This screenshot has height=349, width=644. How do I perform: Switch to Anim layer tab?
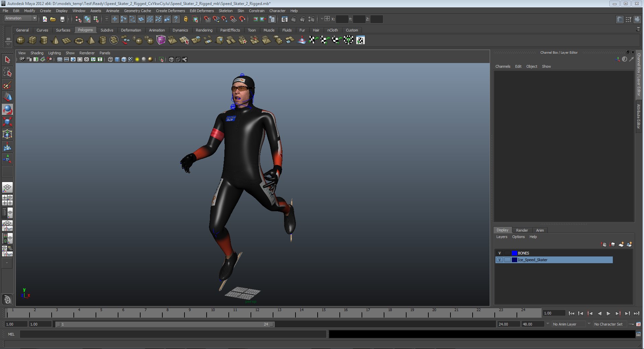click(x=540, y=230)
